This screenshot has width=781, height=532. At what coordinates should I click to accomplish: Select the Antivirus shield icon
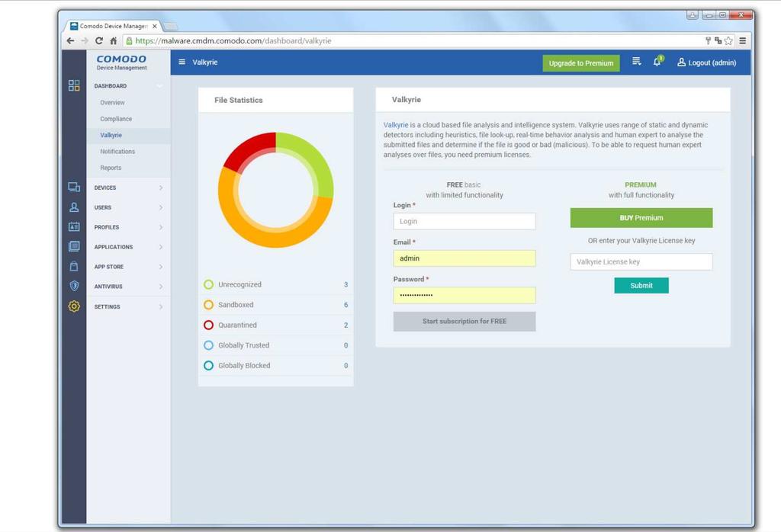[74, 286]
